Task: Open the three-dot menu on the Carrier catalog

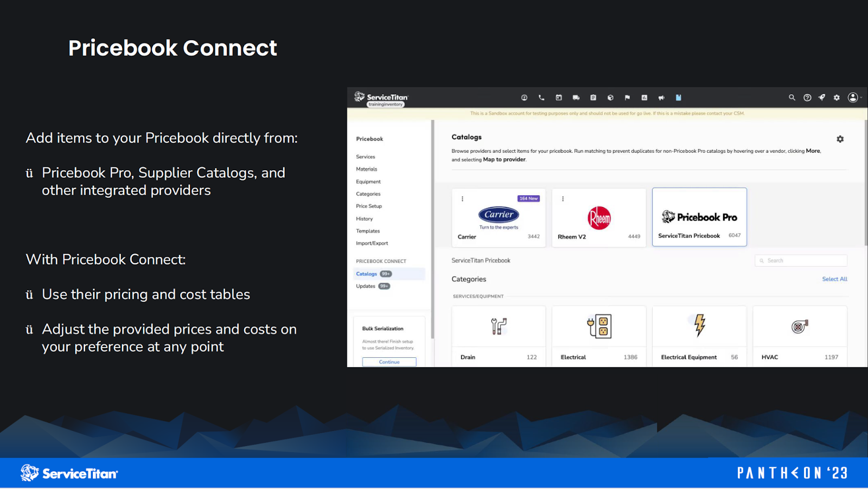Action: 462,198
